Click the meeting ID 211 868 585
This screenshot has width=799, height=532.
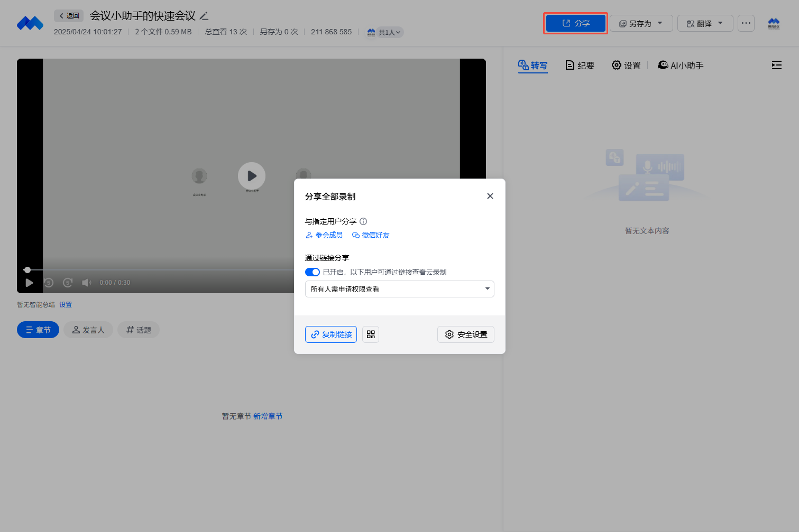(331, 32)
